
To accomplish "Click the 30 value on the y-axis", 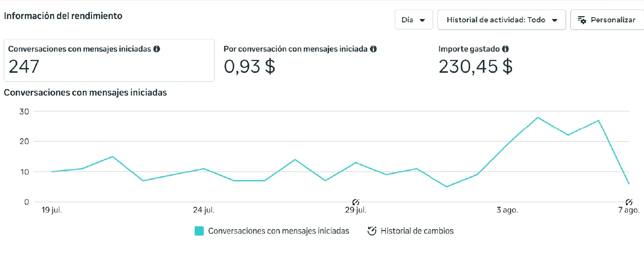I will click(x=24, y=111).
